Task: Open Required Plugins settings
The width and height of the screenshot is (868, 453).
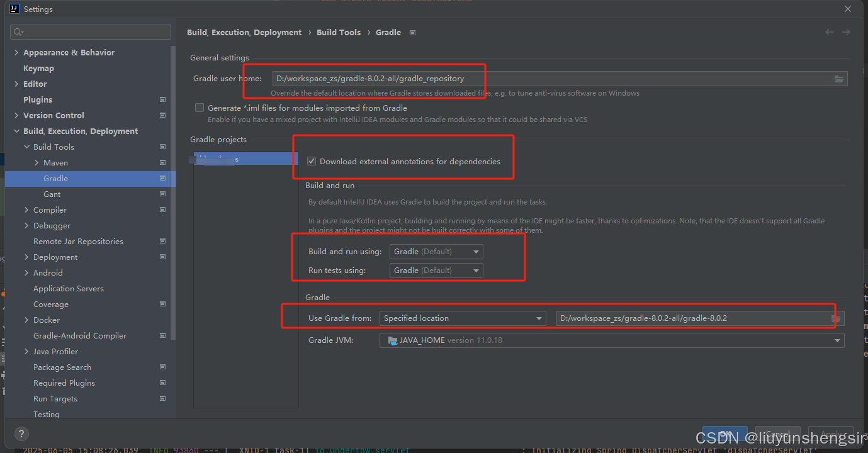Action: [64, 383]
